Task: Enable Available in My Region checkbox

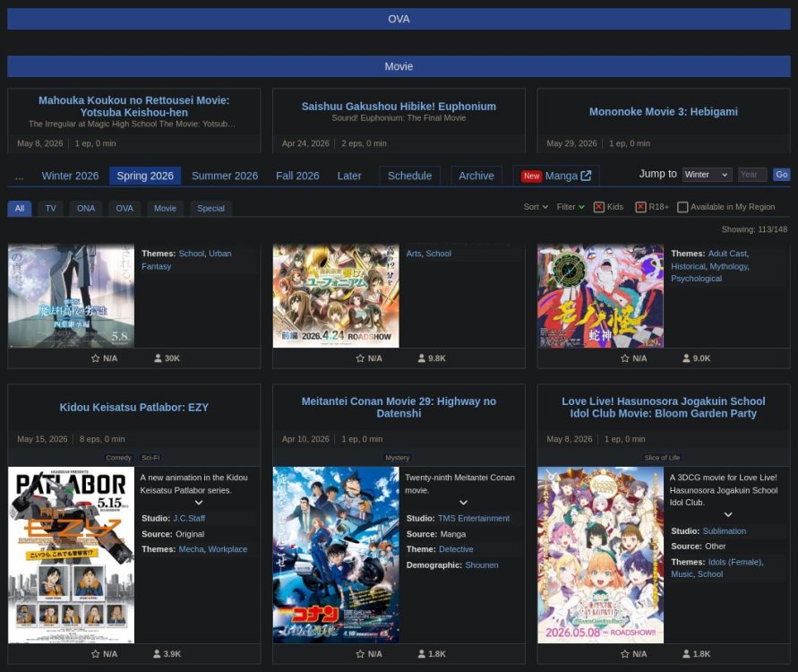Action: pyautogui.click(x=682, y=207)
